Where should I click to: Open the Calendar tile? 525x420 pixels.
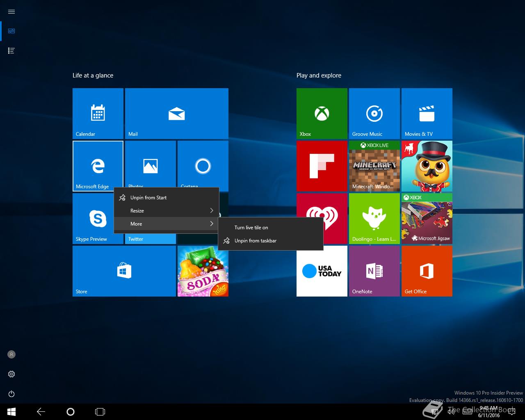(x=98, y=114)
